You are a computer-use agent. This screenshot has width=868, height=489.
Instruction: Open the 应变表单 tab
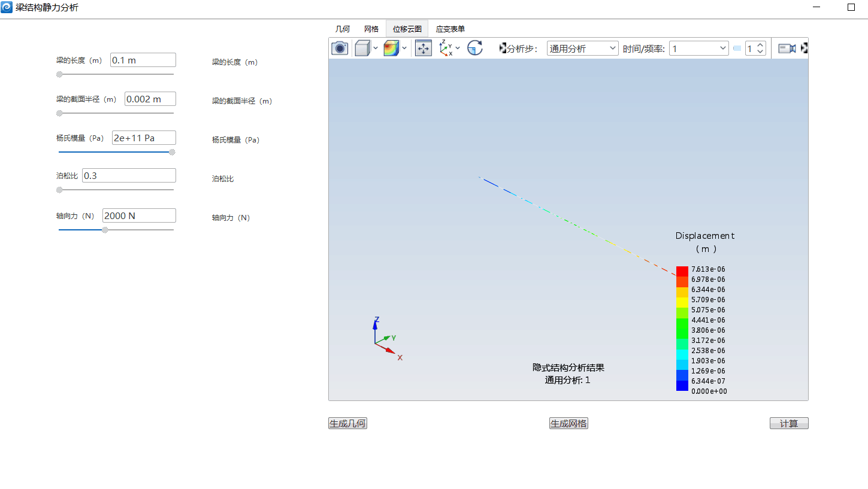click(x=450, y=29)
